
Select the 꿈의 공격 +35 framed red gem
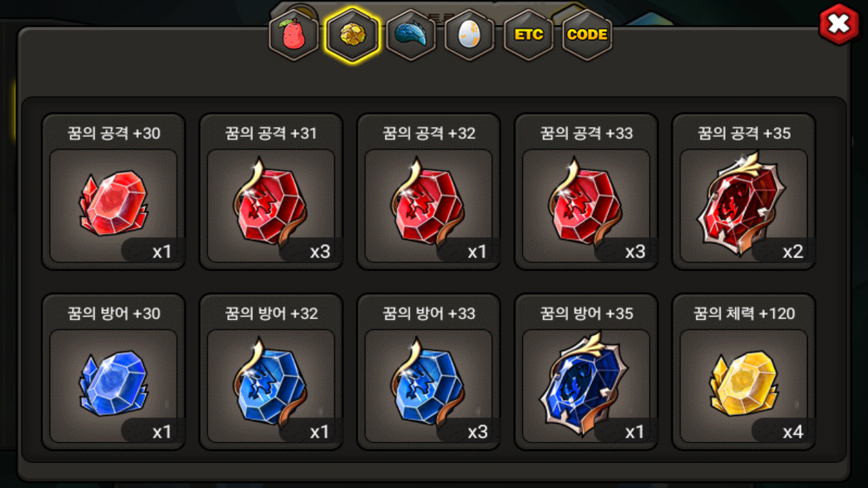[x=743, y=191]
